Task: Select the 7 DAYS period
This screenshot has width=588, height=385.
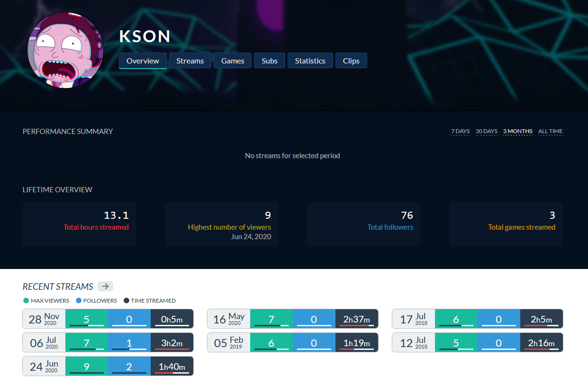Action: point(461,131)
